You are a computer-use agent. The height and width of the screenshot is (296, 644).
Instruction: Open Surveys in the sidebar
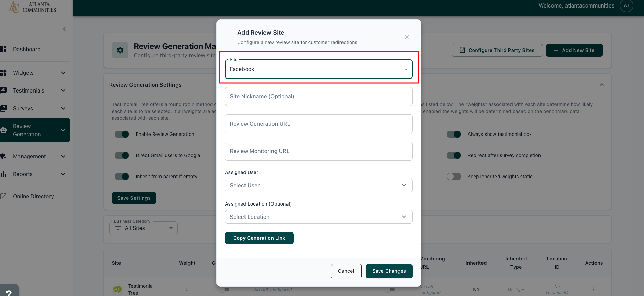coord(23,108)
